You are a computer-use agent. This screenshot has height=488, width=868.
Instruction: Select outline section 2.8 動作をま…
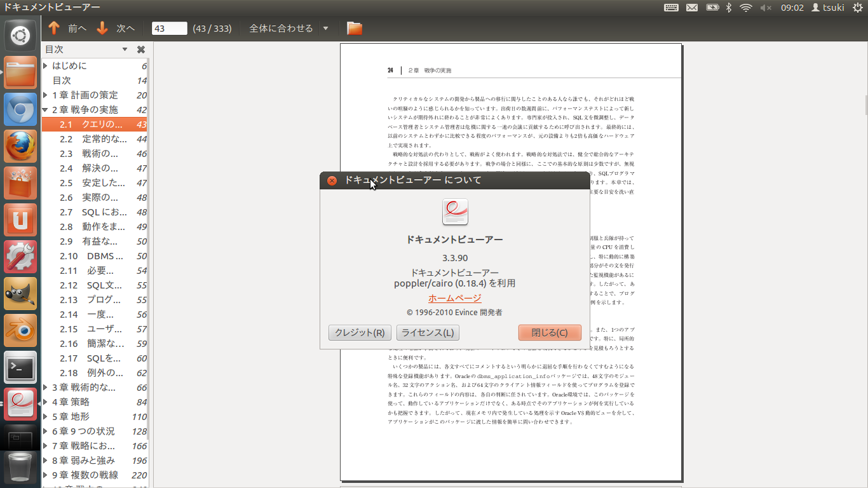tap(95, 227)
